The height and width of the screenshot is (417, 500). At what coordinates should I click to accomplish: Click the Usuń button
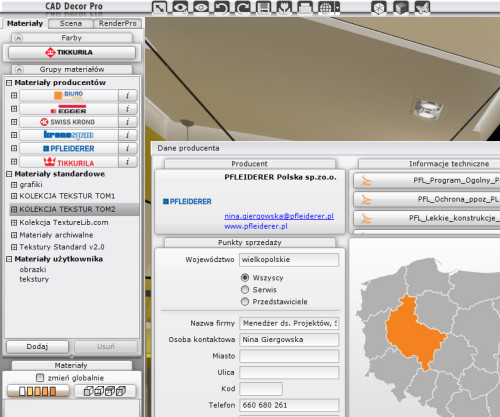(x=106, y=347)
